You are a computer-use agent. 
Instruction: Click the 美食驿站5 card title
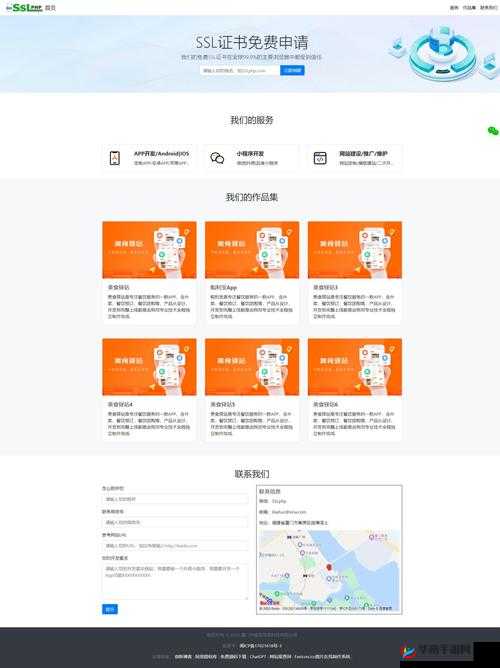(x=223, y=404)
